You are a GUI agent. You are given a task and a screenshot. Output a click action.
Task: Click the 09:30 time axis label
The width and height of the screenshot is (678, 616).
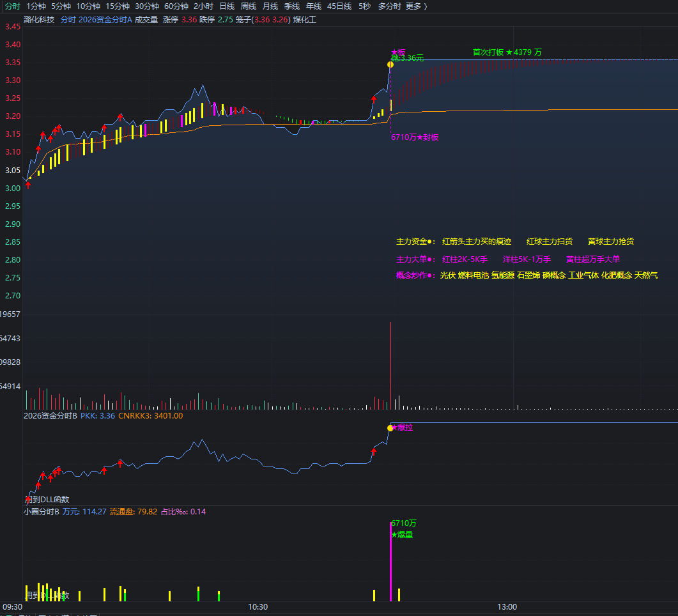(13, 606)
